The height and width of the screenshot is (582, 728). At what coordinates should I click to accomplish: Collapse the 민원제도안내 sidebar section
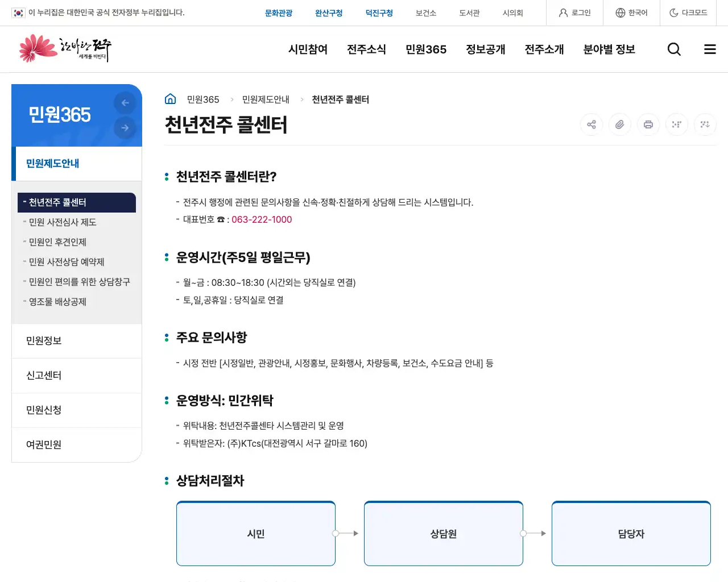tap(77, 164)
